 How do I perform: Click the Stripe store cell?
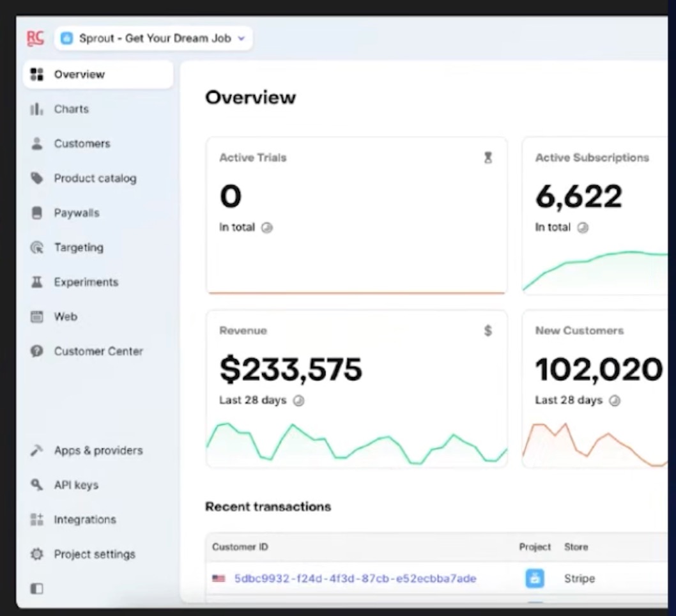(580, 578)
